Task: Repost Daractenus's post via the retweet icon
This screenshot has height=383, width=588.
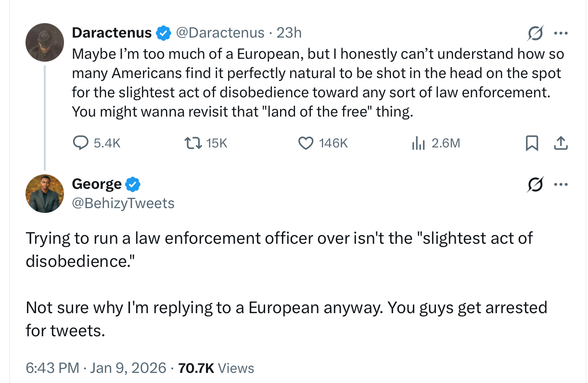Action: point(190,143)
